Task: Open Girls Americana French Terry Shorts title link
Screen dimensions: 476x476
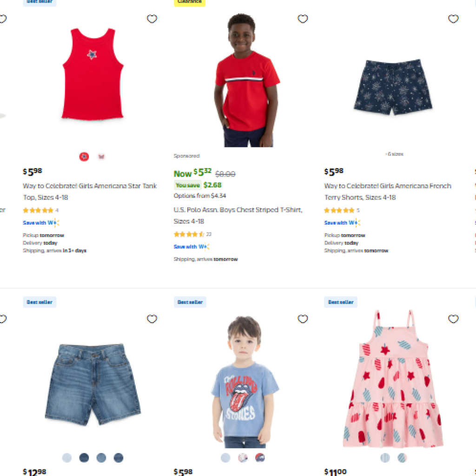Action: 388,192
